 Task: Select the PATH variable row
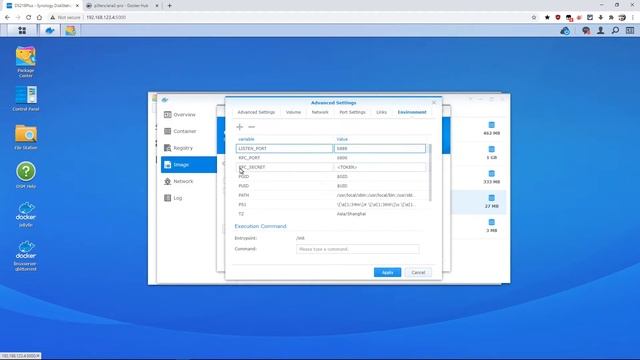point(331,196)
